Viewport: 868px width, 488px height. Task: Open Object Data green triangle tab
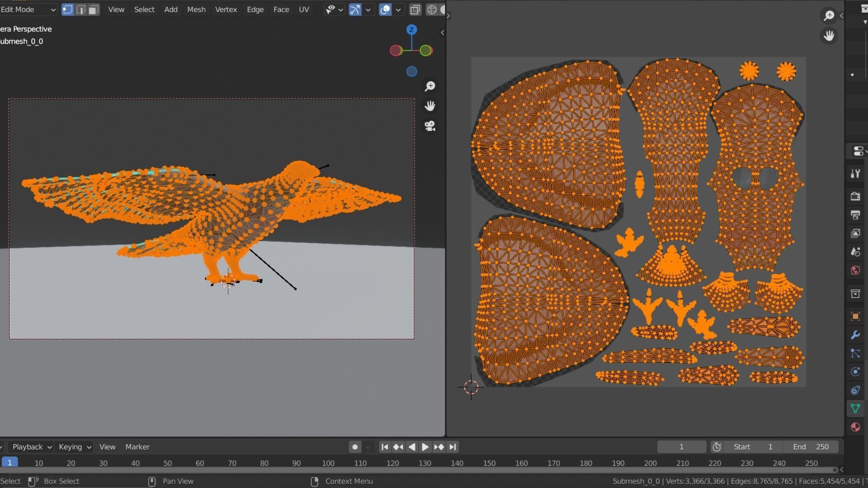855,408
